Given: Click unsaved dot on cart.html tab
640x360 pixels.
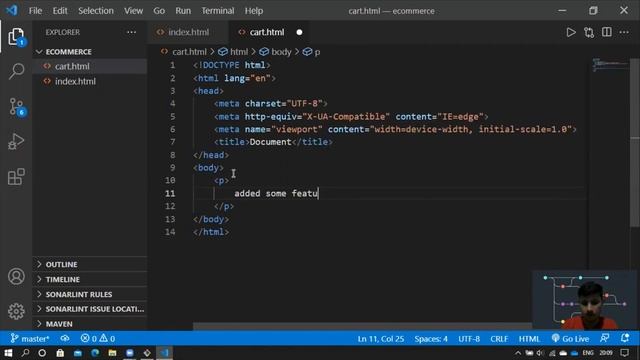Looking at the screenshot, I should [x=299, y=32].
